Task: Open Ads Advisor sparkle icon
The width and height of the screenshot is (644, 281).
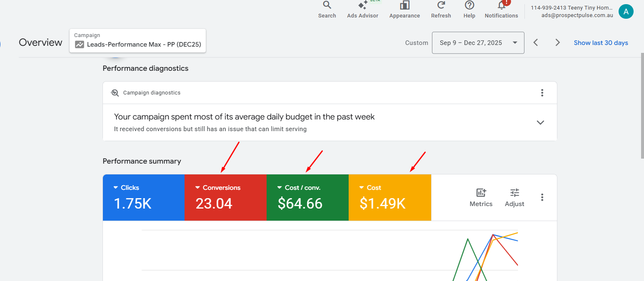Action: coord(362,5)
